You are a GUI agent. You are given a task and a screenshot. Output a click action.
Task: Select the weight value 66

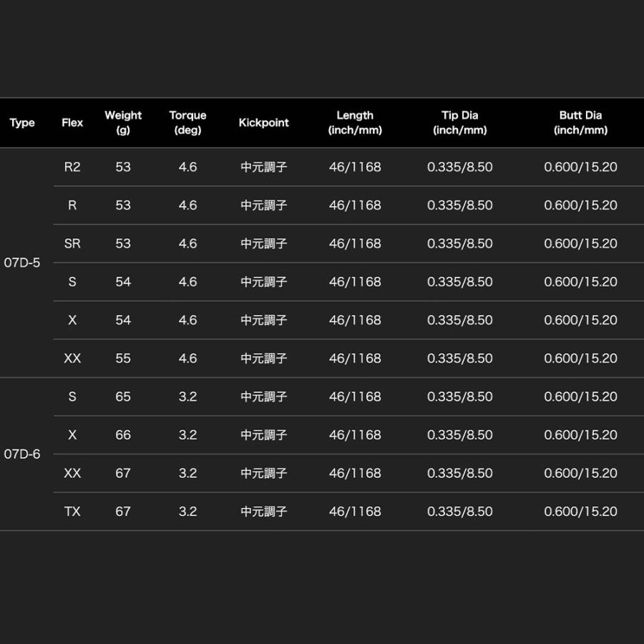(x=123, y=434)
